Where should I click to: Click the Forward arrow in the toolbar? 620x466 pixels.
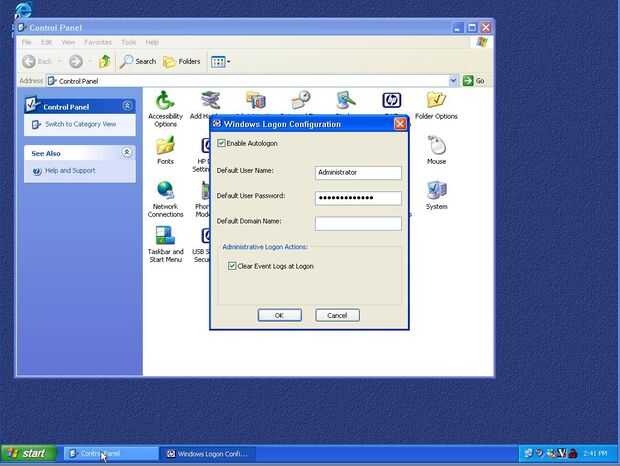pos(76,61)
